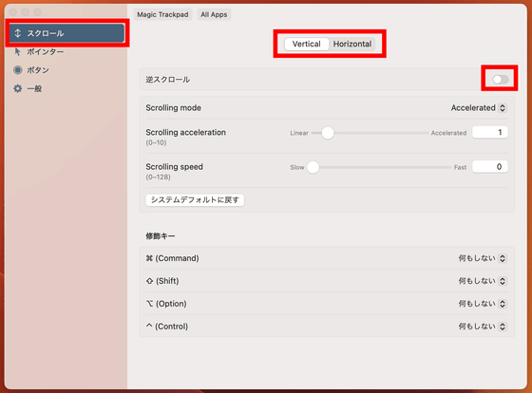Open the 一般 gear icon section
This screenshot has height=393, width=532.
pos(18,88)
